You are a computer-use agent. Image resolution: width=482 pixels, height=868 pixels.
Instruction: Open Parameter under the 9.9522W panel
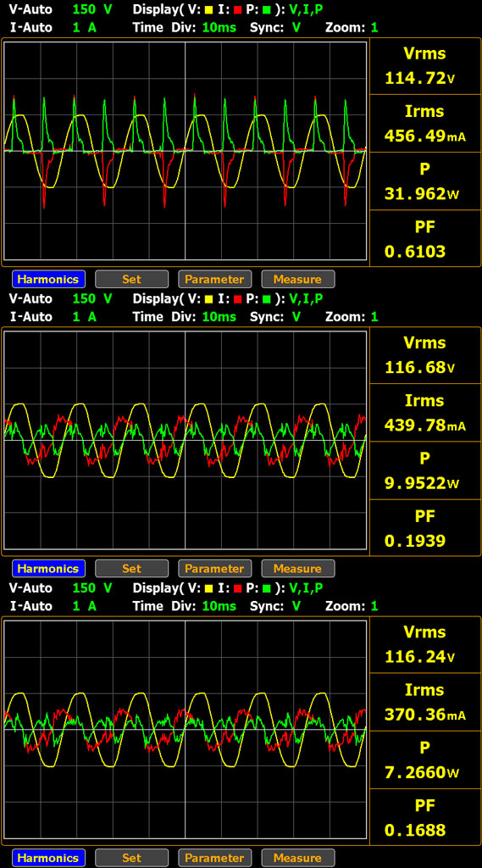click(x=214, y=569)
